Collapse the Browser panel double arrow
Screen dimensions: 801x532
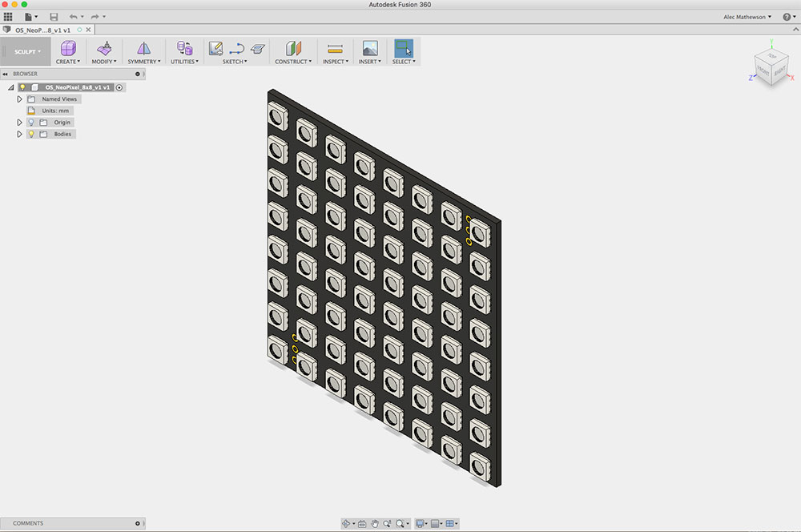coord(5,74)
